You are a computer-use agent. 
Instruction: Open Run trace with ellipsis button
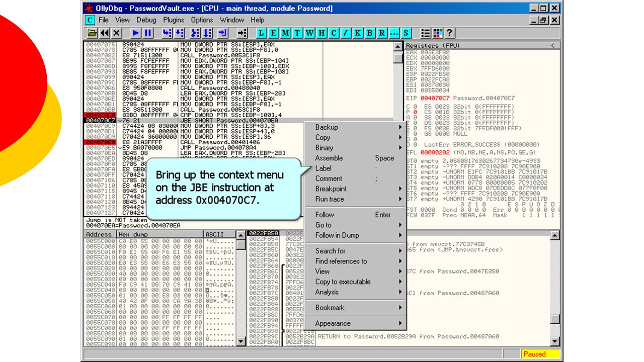pyautogui.click(x=394, y=33)
